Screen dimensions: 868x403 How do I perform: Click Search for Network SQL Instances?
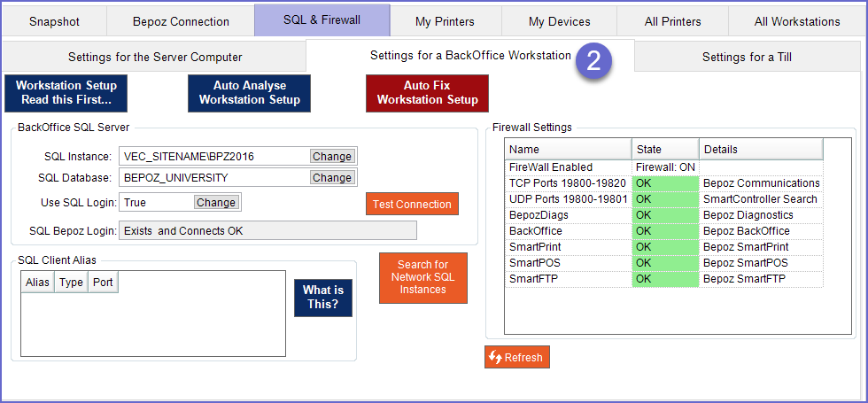coord(422,277)
